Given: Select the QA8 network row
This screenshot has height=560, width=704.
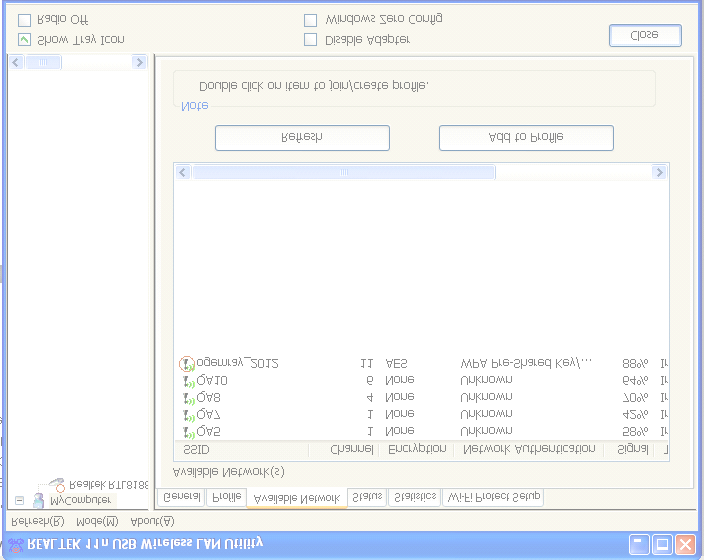Looking at the screenshot, I should pyautogui.click(x=421, y=398).
